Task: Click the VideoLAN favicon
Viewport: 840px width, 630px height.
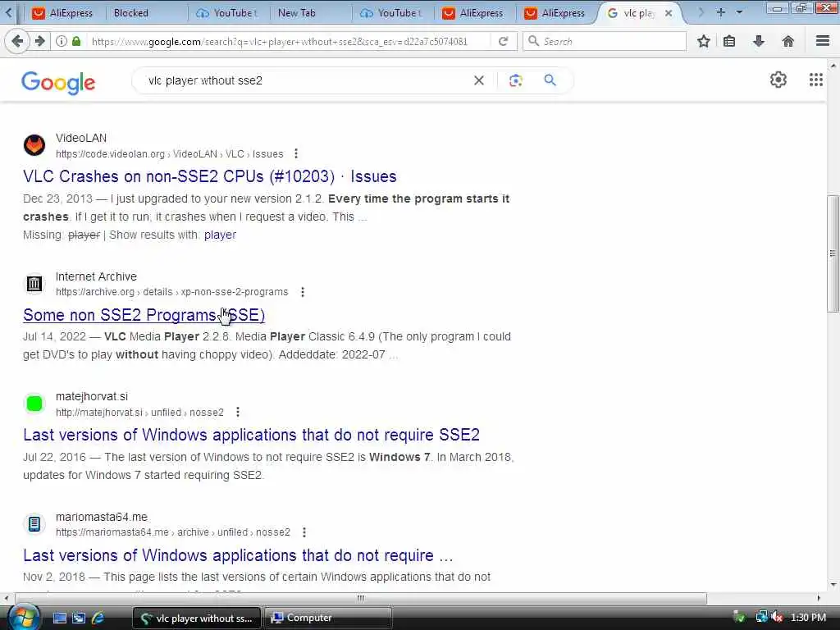Action: (x=34, y=145)
